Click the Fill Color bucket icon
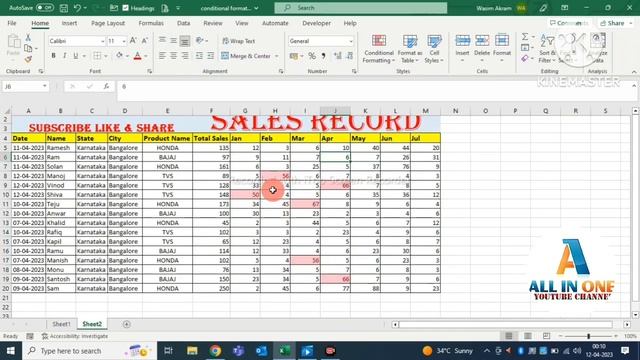The height and width of the screenshot is (360, 640). coord(119,55)
